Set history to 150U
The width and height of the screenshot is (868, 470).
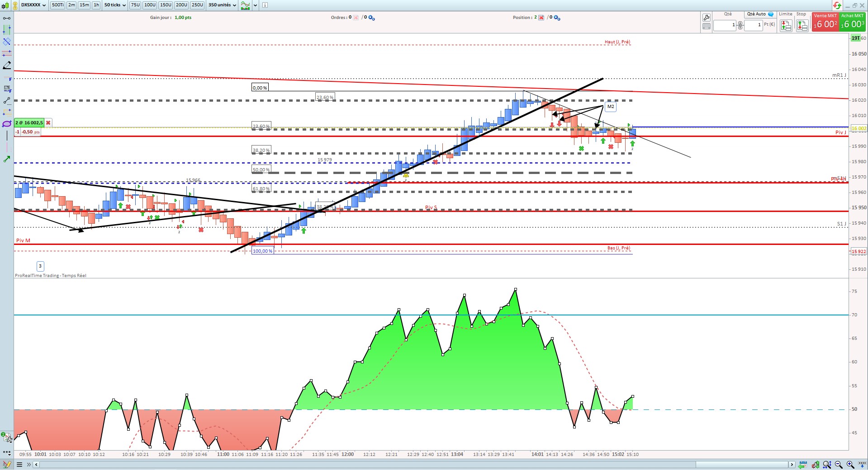pyautogui.click(x=166, y=5)
